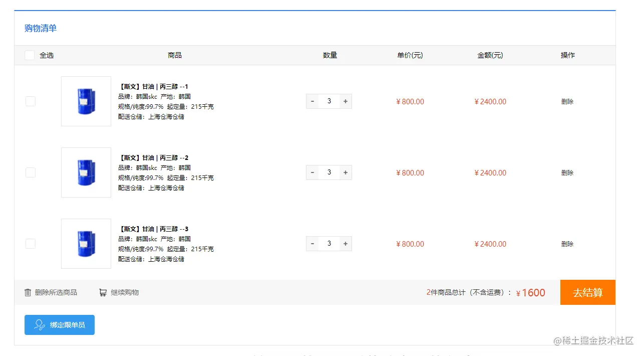Click the 删除所选商品 link text
644x356 pixels.
(56, 292)
